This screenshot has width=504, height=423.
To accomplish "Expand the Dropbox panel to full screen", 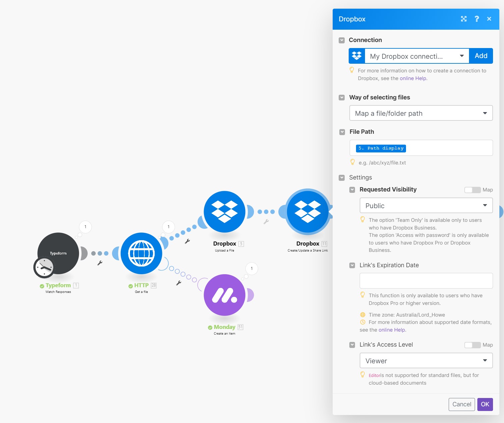I will pos(464,19).
